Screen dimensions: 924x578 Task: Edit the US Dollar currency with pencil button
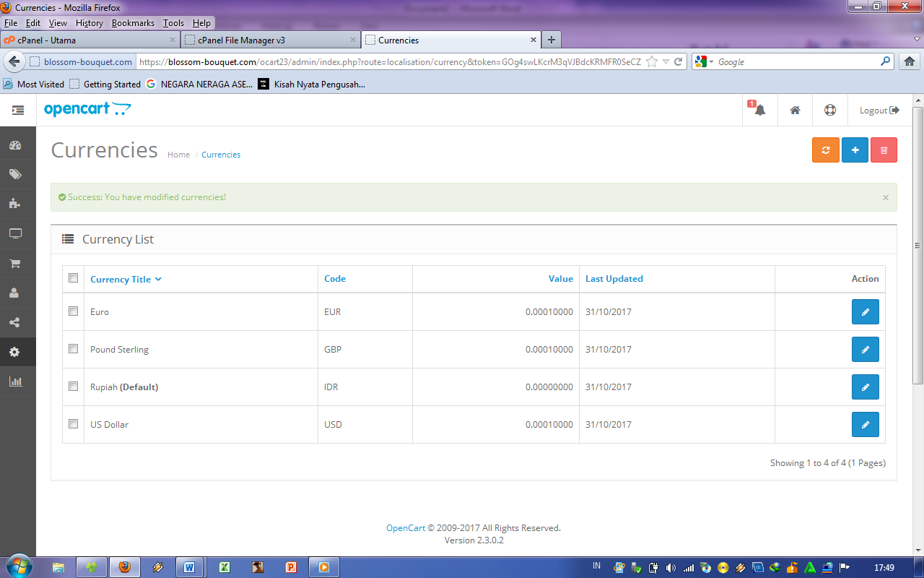pos(866,425)
